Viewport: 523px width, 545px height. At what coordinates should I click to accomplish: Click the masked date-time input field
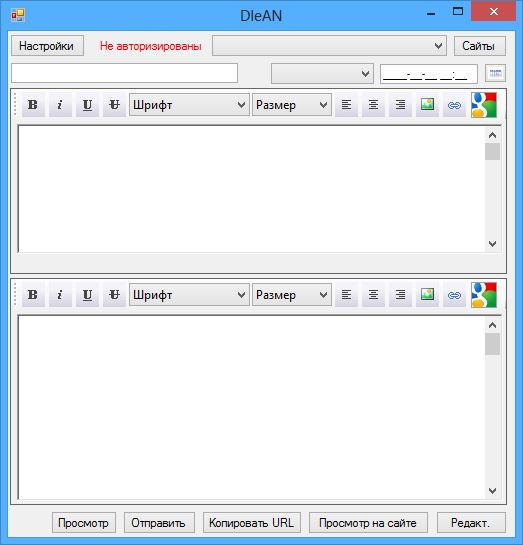tap(429, 74)
